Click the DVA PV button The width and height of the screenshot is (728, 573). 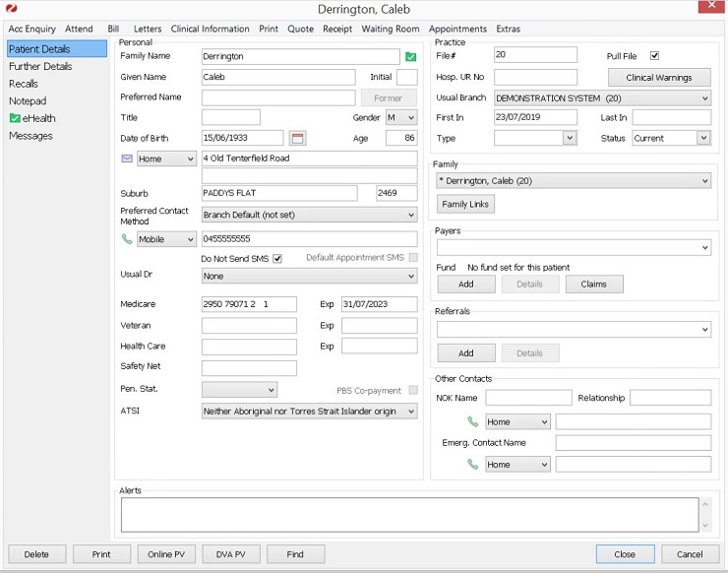click(231, 554)
